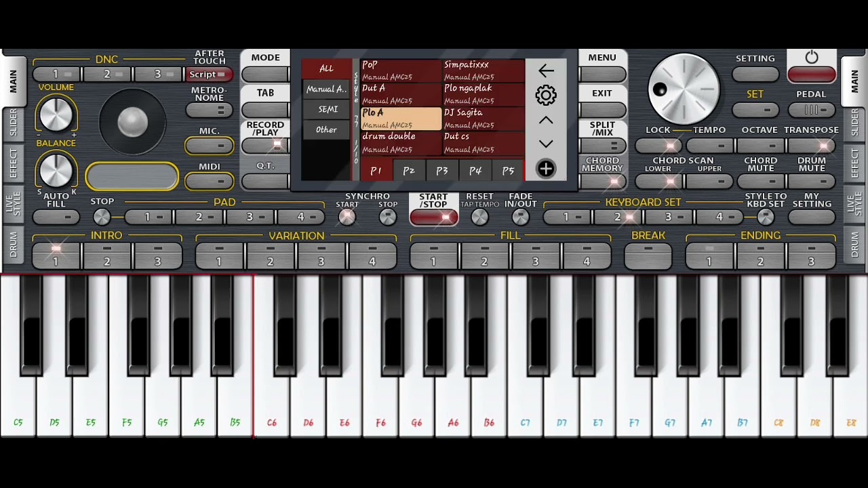Trigger Pad 4 button

point(300,217)
